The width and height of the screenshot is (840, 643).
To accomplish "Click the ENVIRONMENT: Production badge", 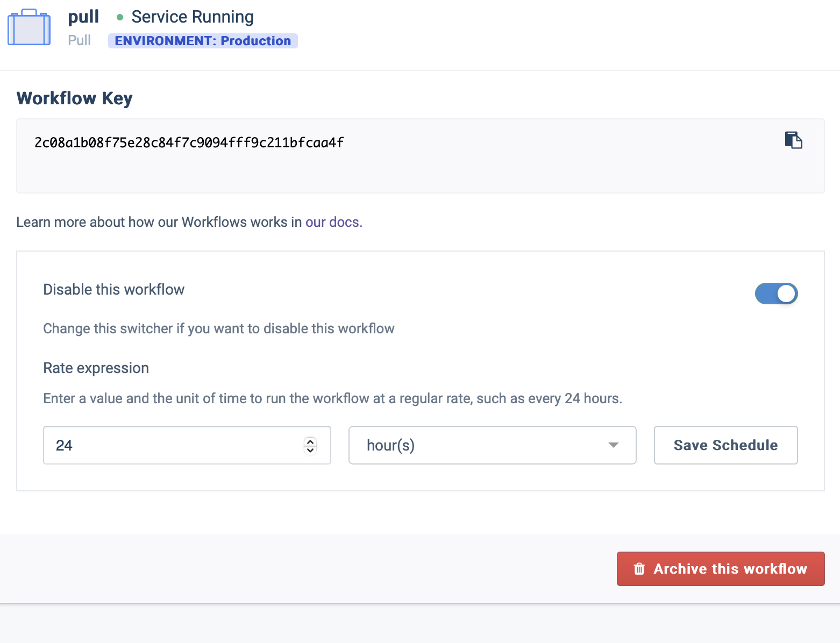I will click(203, 41).
